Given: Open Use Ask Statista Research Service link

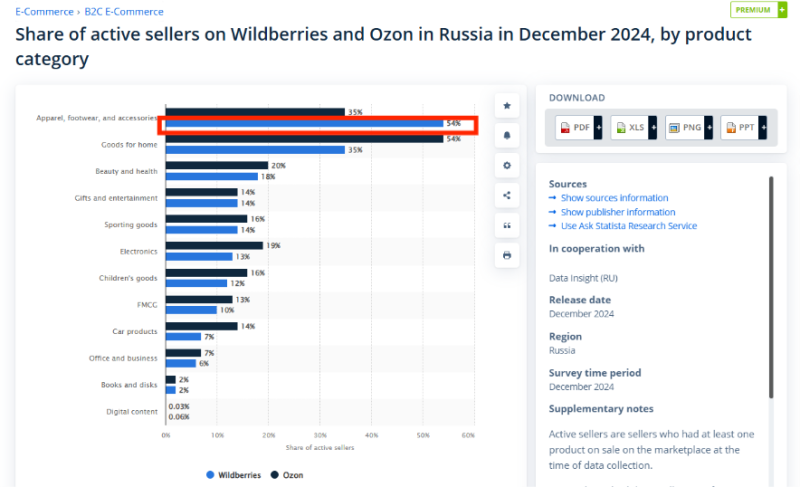Looking at the screenshot, I should point(628,226).
